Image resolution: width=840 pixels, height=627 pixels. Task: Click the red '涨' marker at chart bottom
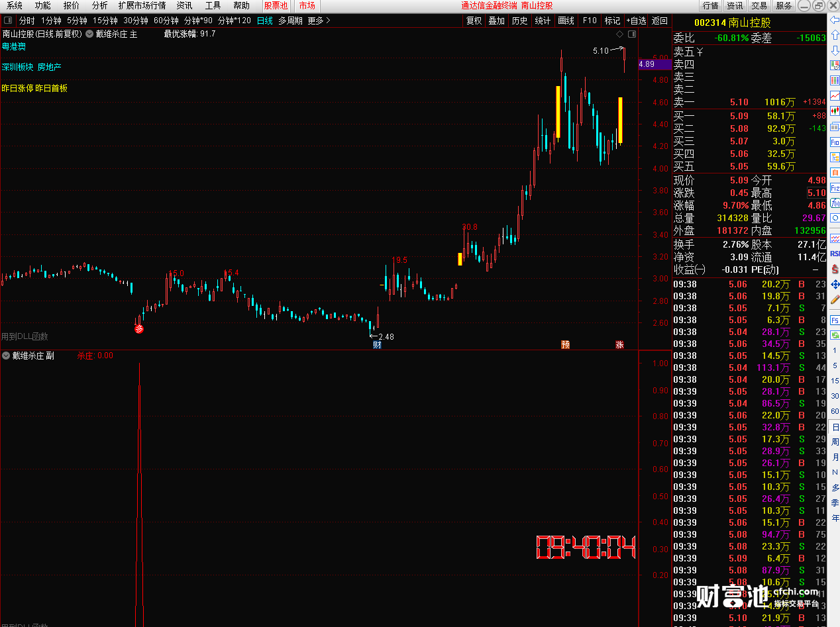tap(619, 344)
